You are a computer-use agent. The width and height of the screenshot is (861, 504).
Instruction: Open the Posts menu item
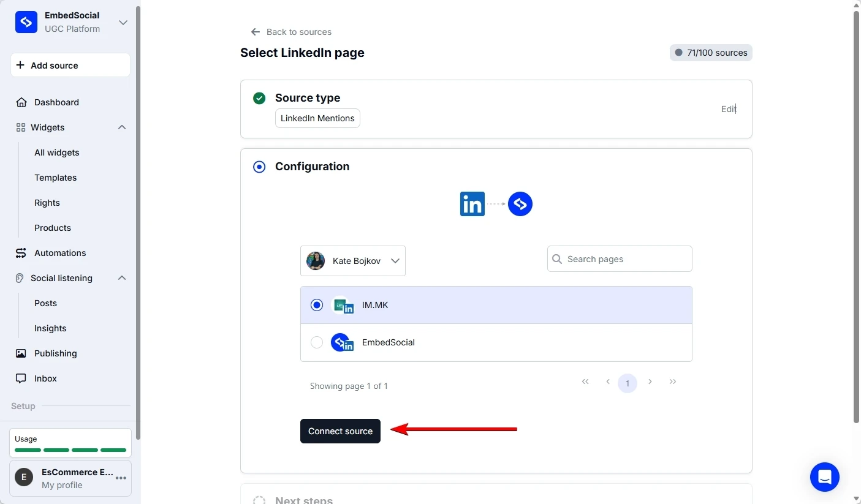coord(46,303)
